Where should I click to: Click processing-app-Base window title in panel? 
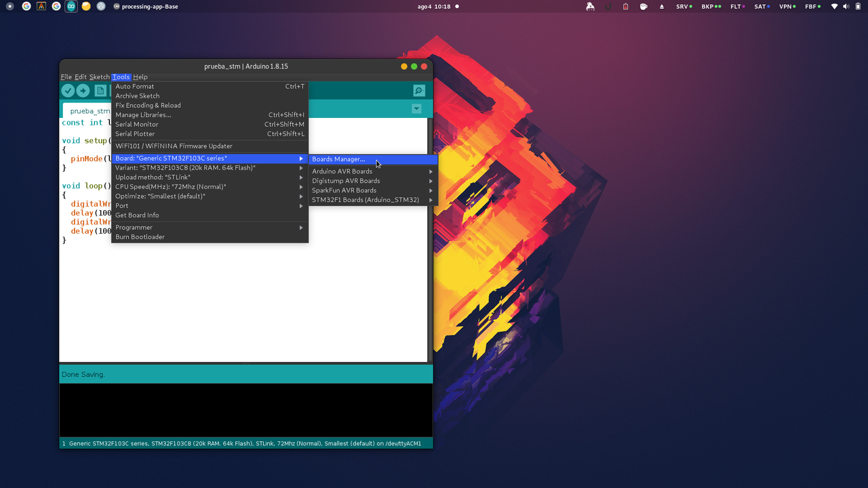point(146,6)
